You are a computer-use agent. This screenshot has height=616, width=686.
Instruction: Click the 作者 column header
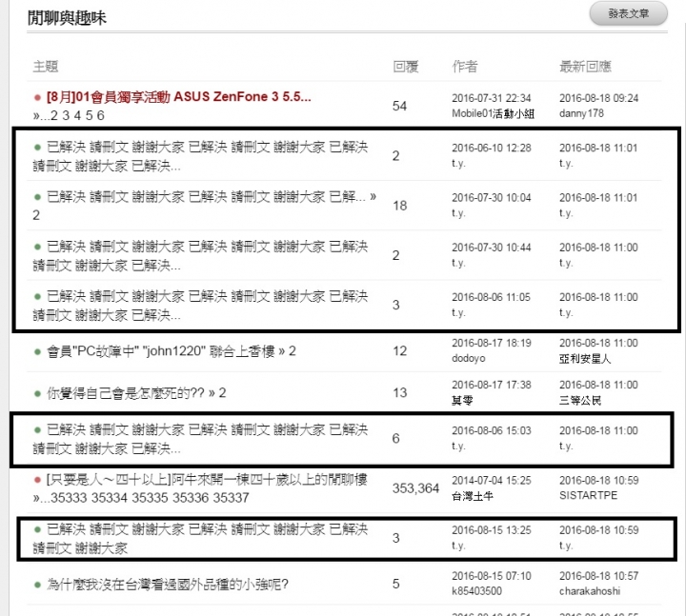tap(465, 67)
